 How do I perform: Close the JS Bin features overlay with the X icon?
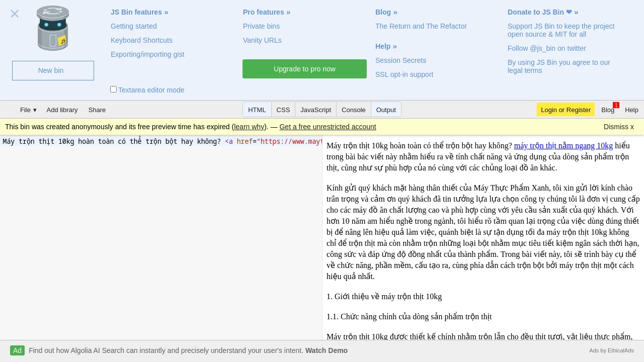point(15,14)
